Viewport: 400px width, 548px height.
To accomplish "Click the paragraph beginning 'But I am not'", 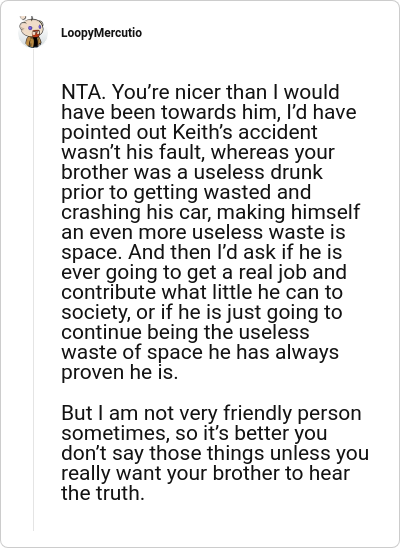I will point(215,453).
